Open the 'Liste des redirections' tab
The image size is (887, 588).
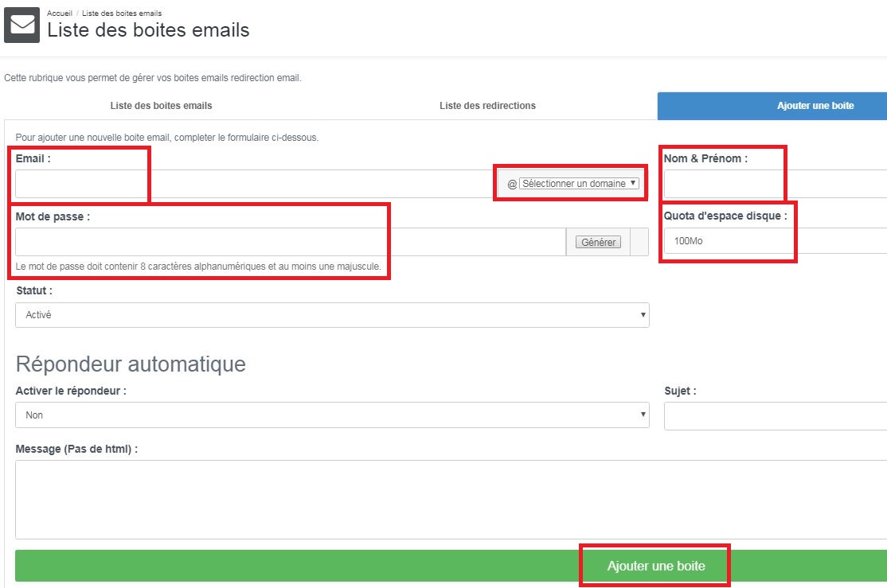click(x=487, y=106)
